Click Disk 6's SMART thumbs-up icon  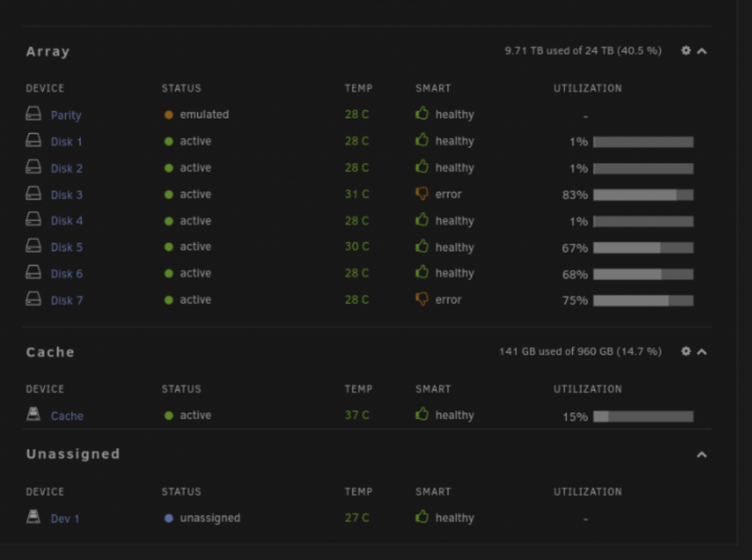click(x=422, y=272)
